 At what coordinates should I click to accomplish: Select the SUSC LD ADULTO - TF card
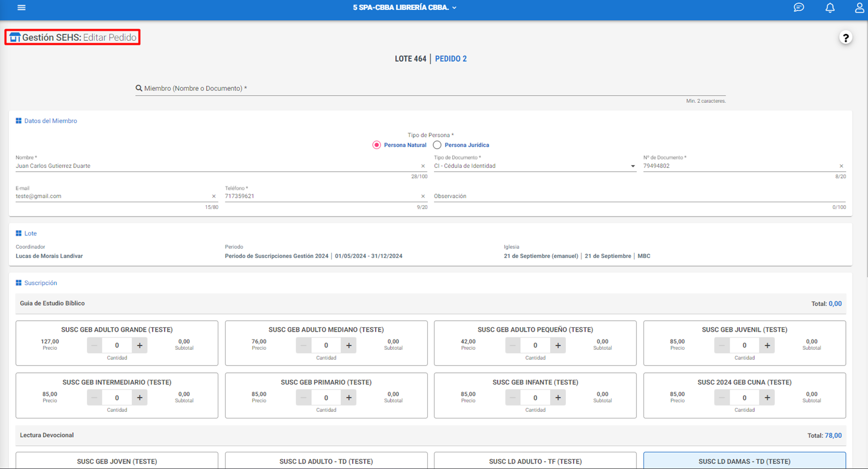535,461
